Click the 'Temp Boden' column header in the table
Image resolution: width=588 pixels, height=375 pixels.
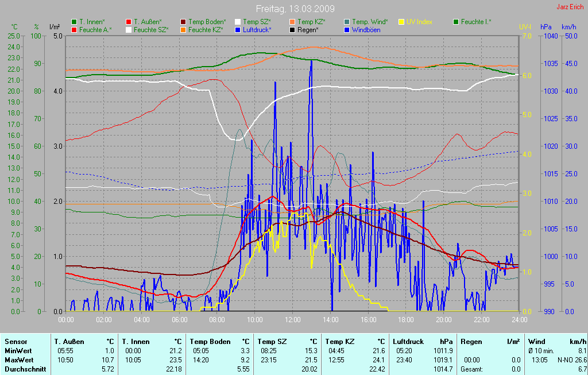point(210,342)
